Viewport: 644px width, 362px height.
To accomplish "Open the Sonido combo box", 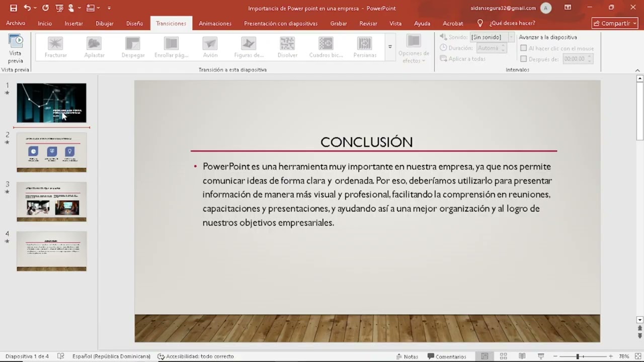I will coord(492,37).
